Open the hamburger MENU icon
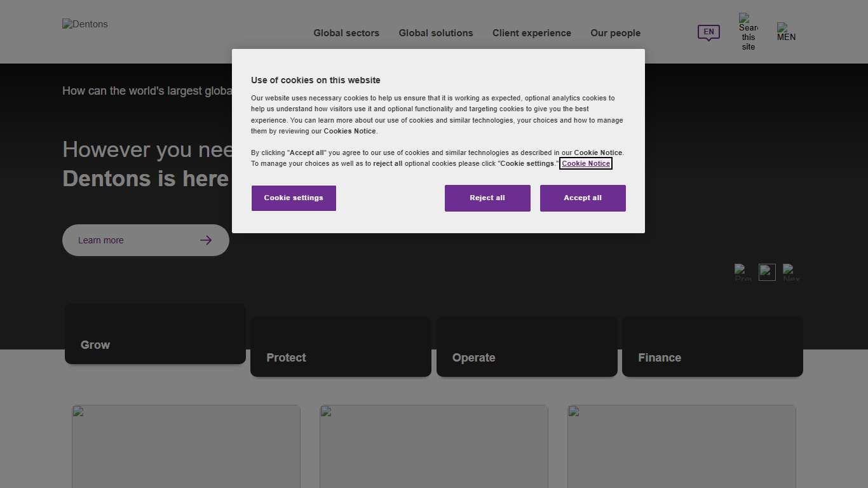Screen dimensions: 868x488 (x=786, y=32)
